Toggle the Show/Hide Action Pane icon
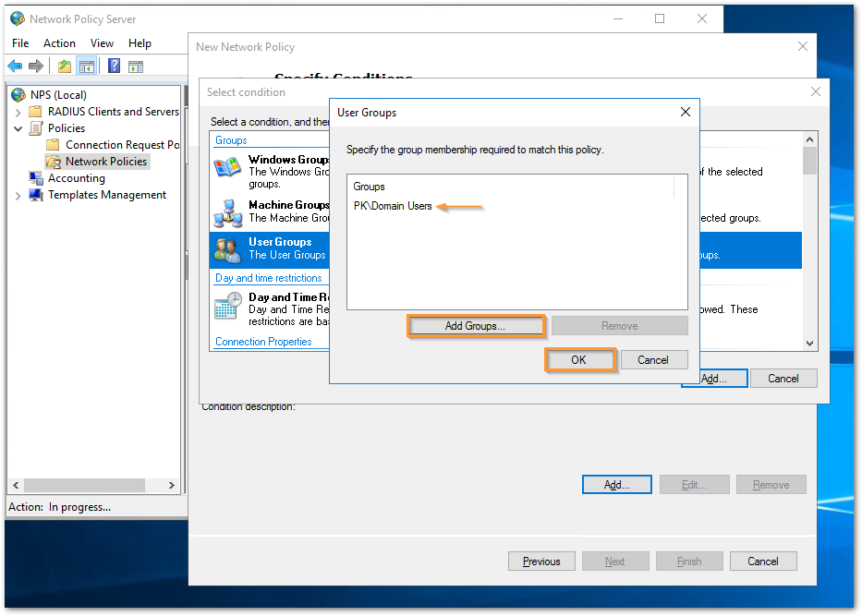This screenshot has width=862, height=616. pos(136,66)
